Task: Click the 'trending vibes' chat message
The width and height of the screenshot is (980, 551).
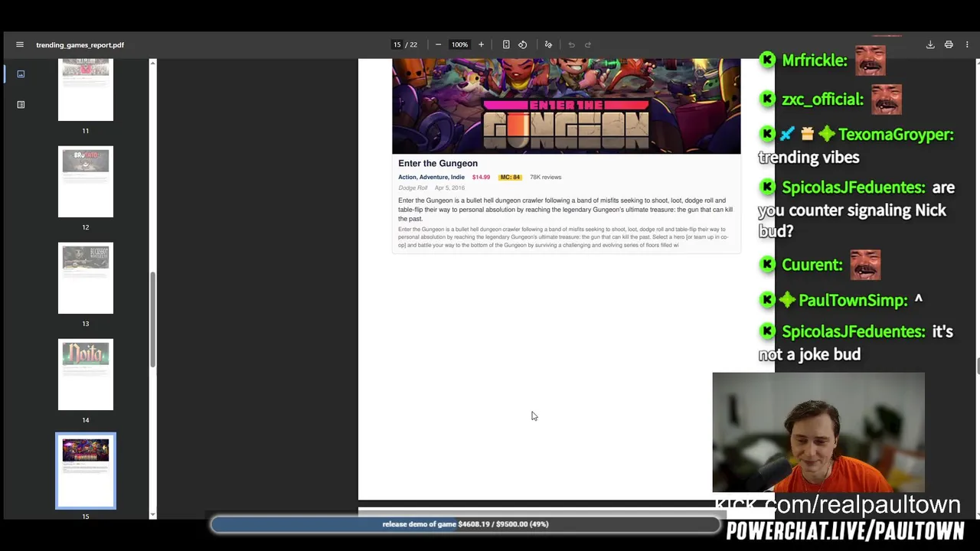Action: pos(808,158)
